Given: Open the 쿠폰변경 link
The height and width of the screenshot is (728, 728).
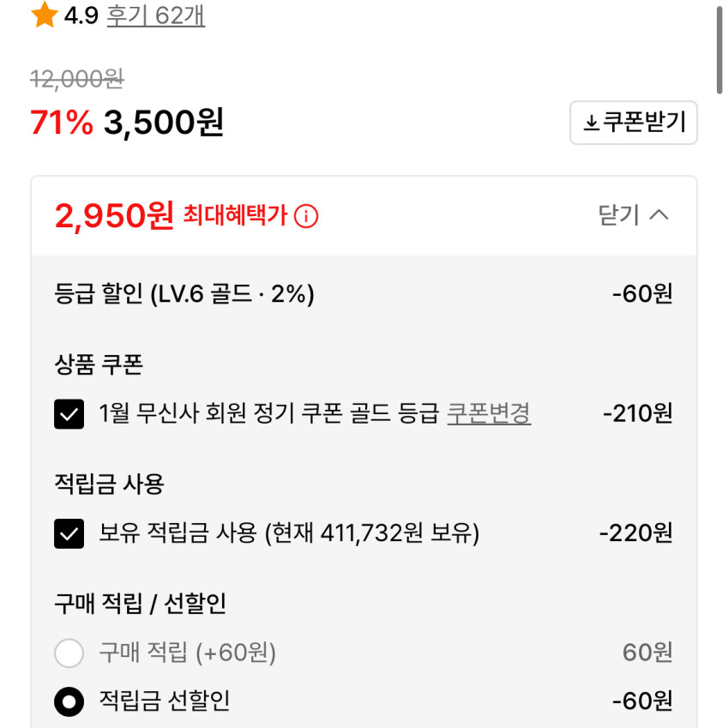Looking at the screenshot, I should tap(489, 413).
